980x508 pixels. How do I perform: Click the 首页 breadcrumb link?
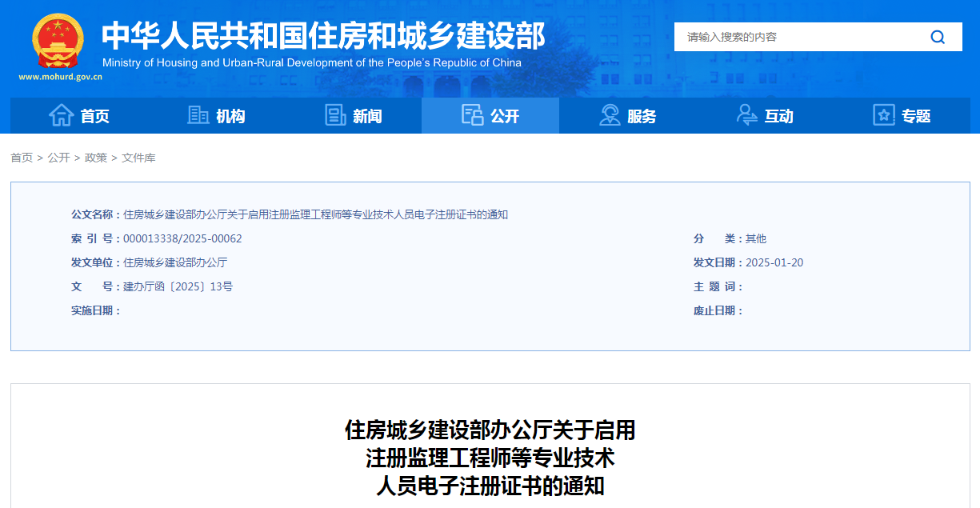tap(22, 158)
